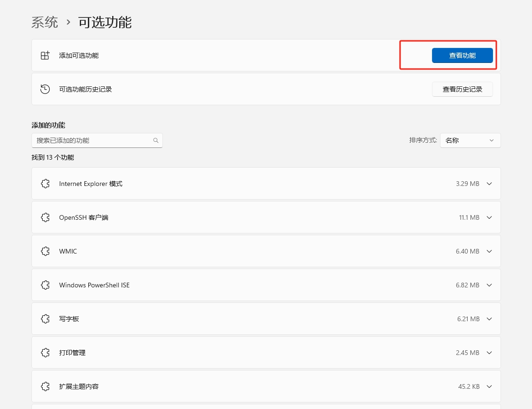Collapse the 打印管理 entry chevron
The image size is (532, 409).
coord(489,353)
